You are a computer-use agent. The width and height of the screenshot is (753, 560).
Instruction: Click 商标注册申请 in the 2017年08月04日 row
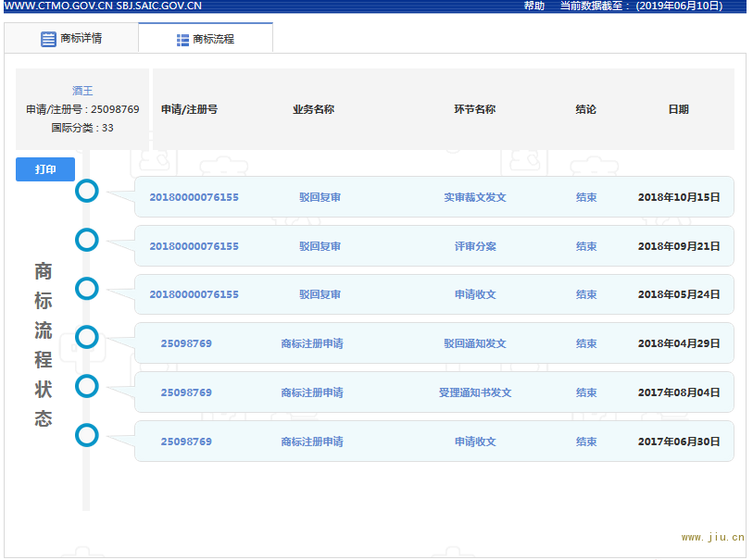(x=312, y=392)
